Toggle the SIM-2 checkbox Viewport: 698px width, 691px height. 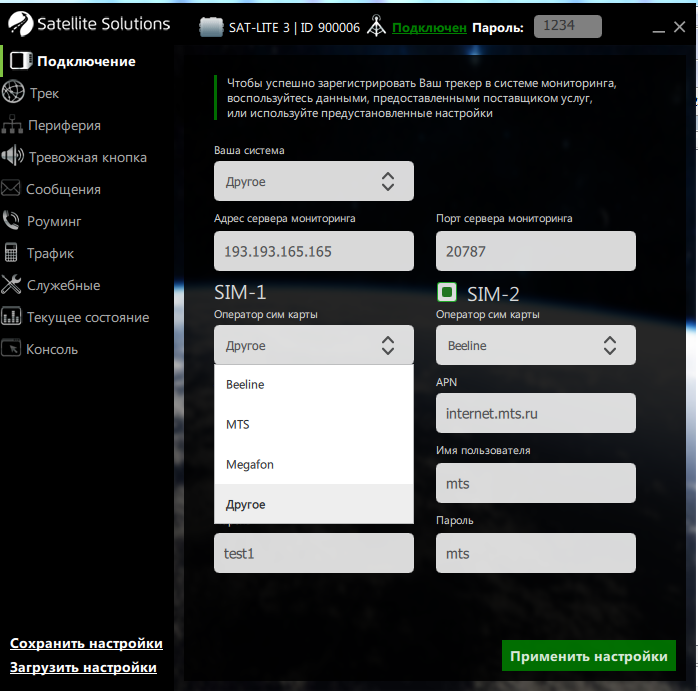pos(448,293)
